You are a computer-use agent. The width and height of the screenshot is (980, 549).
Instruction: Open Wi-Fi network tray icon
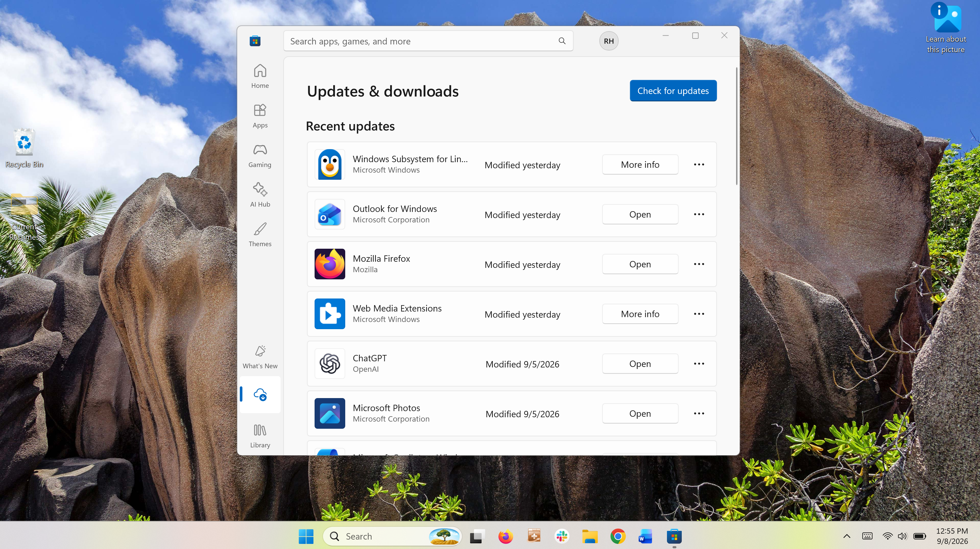point(887,536)
